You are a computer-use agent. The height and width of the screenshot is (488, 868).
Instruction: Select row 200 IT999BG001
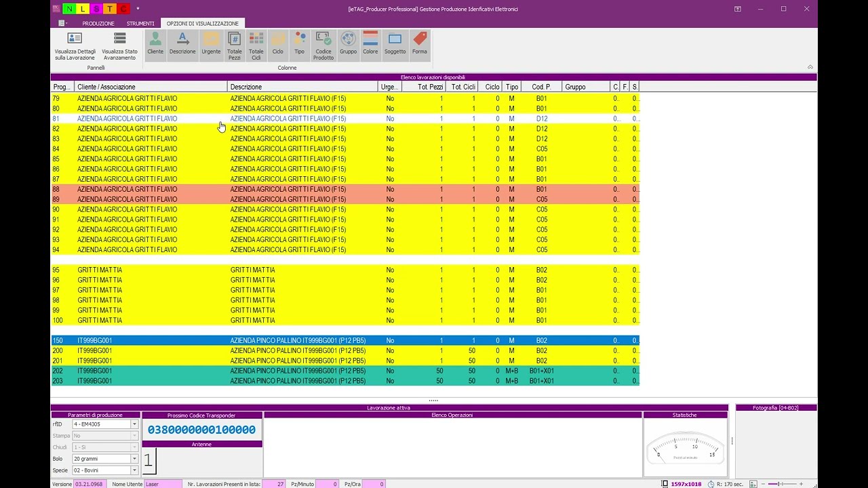(345, 350)
